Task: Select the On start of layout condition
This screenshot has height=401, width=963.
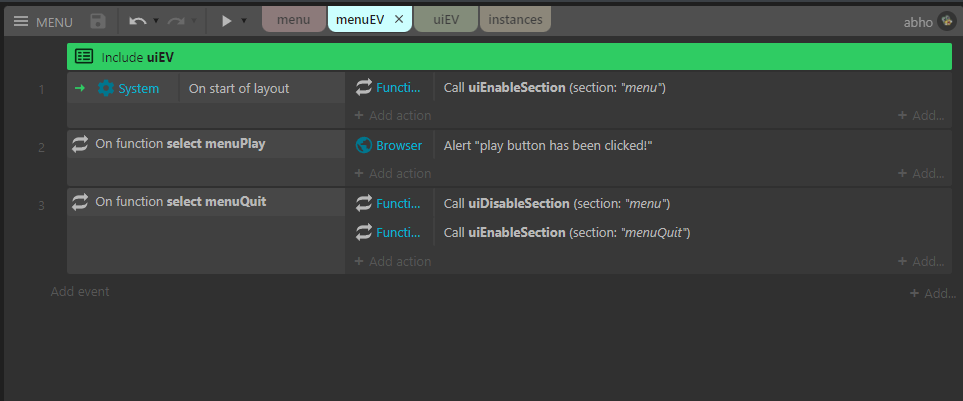Action: (x=239, y=88)
